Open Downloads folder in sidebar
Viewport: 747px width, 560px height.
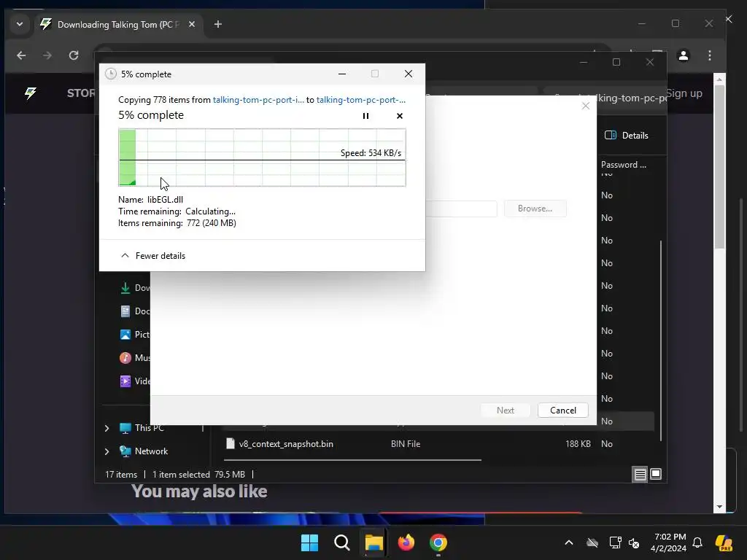(x=135, y=287)
